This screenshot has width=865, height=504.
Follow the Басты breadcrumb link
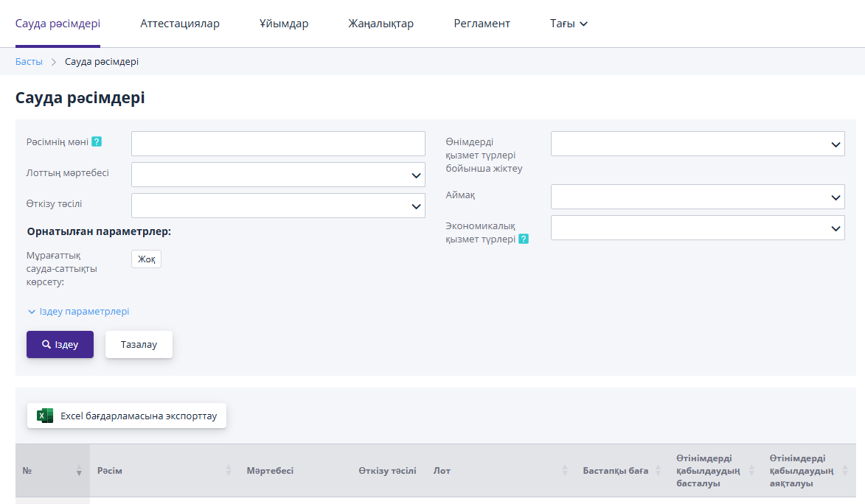tap(29, 62)
